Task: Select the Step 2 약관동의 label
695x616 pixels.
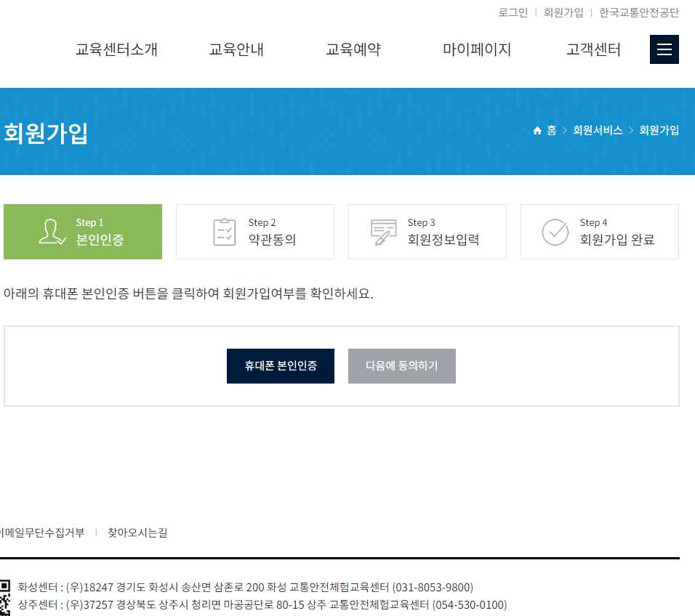Action: 272,232
